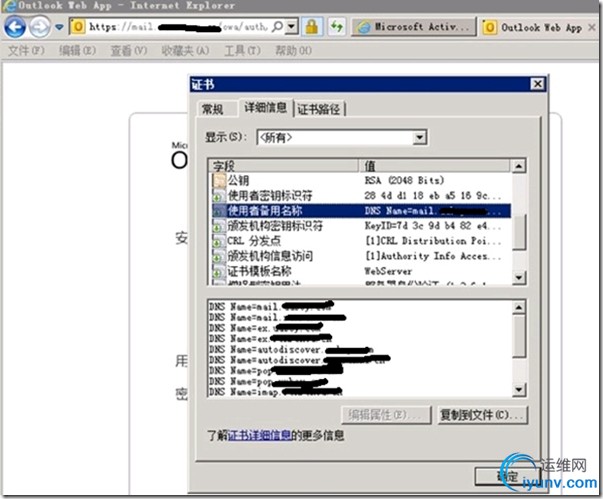Click the 使用者密钥标识符 extension icon
Screen dimensions: 603x499
[218, 196]
